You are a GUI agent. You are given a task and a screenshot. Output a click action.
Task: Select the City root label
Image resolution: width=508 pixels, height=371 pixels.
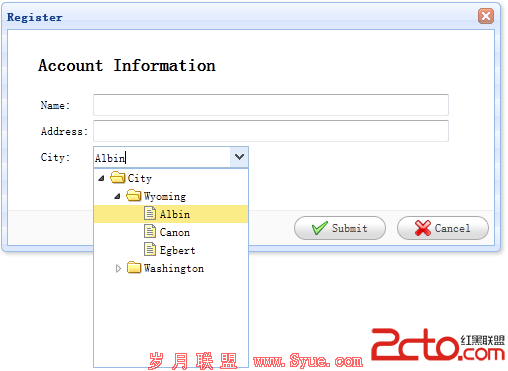(x=140, y=178)
